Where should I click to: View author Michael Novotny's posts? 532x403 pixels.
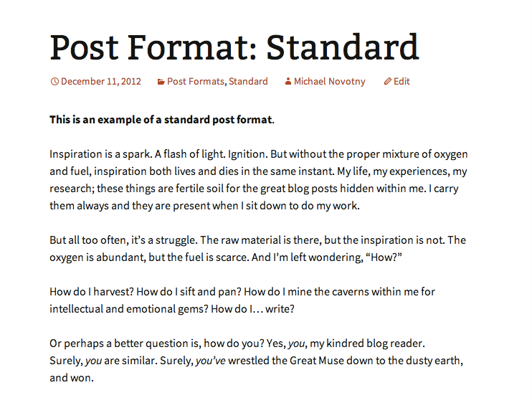(329, 82)
